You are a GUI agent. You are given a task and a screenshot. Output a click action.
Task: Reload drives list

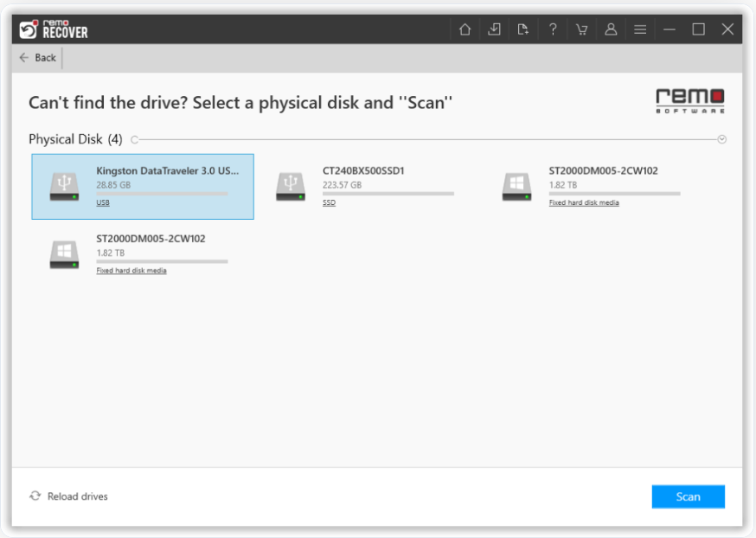(x=69, y=496)
